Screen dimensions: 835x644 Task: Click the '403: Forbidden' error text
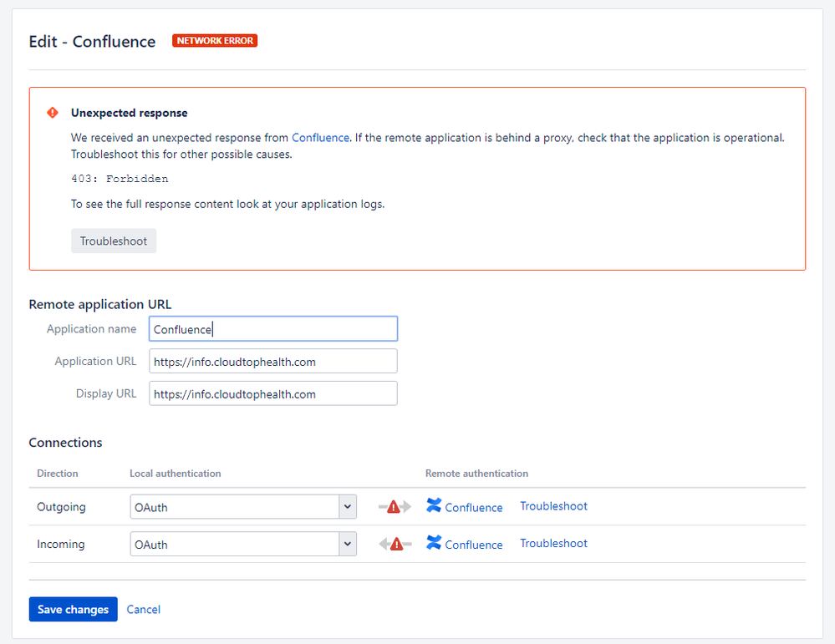pos(120,179)
